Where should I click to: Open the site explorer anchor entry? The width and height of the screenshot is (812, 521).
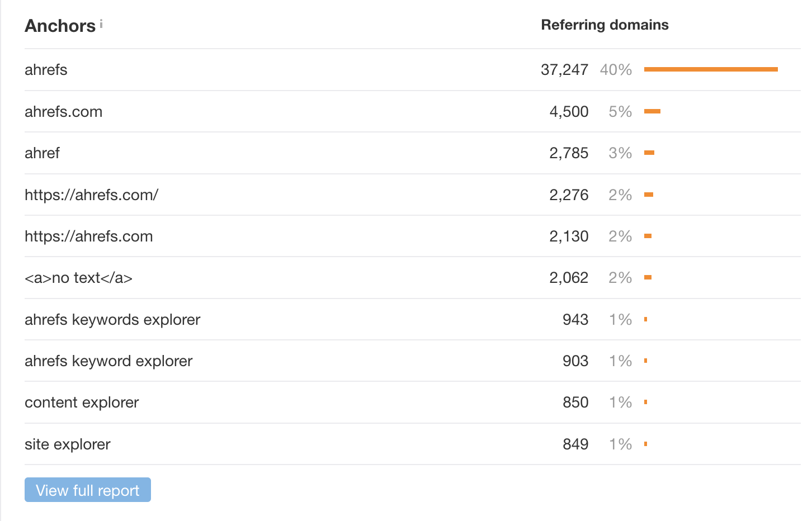pos(67,444)
